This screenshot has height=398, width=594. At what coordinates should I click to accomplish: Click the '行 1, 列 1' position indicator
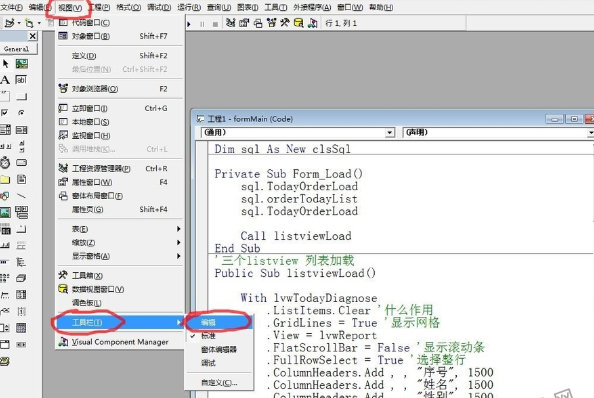coord(341,23)
